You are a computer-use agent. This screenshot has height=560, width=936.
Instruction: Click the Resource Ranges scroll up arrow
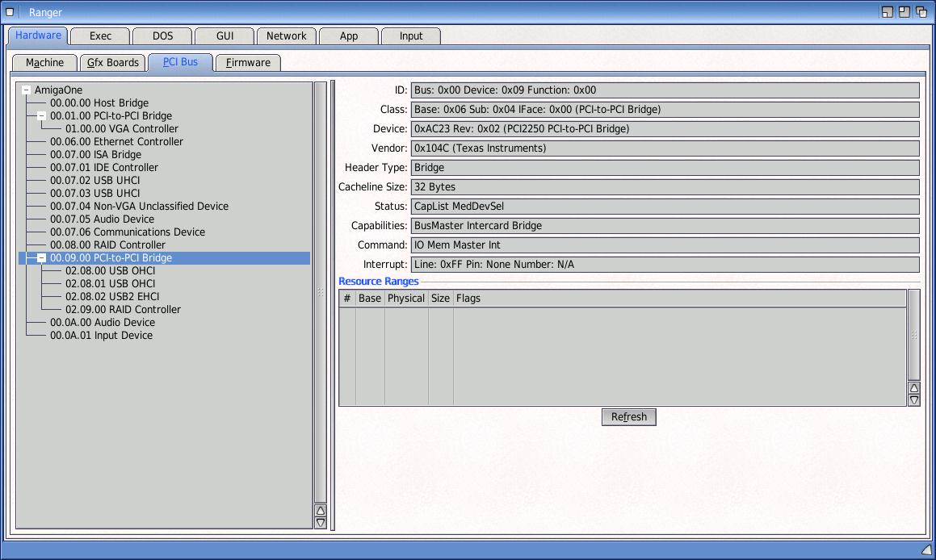(x=914, y=388)
